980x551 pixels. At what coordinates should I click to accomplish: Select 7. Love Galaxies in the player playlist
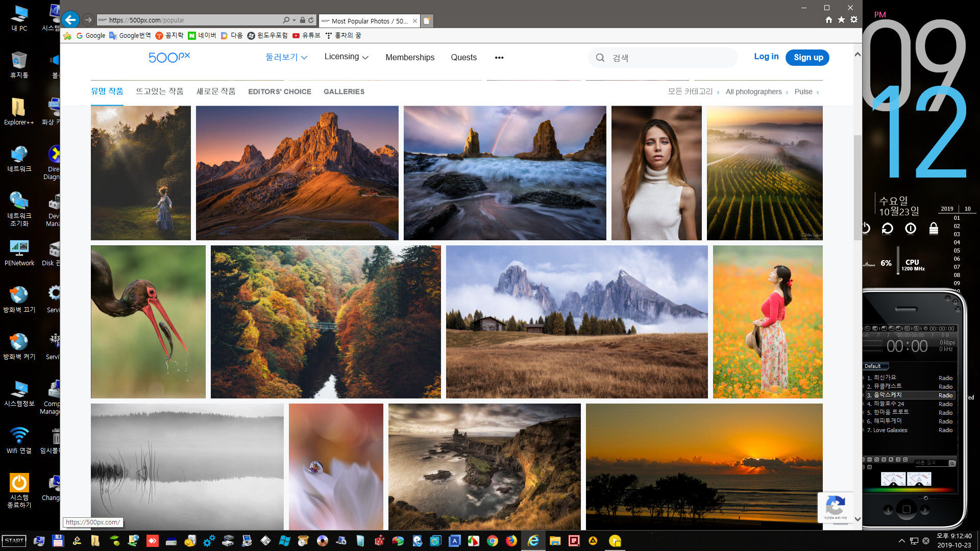pyautogui.click(x=910, y=430)
